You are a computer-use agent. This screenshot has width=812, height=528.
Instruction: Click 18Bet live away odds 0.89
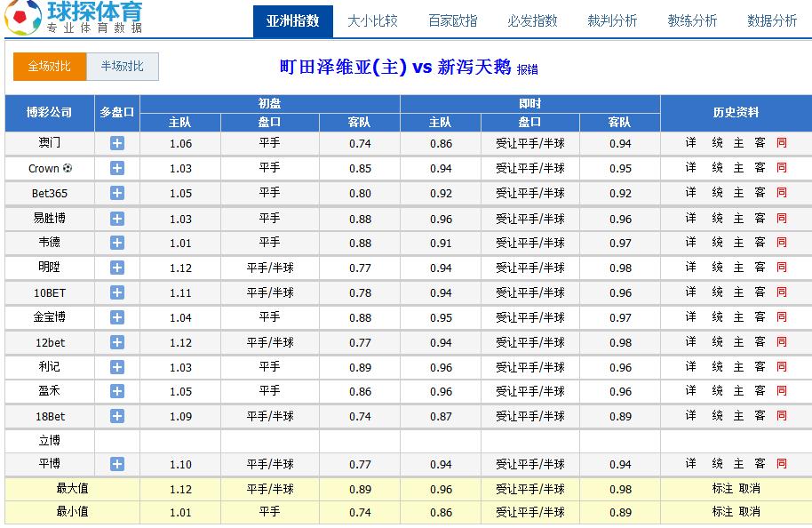[x=620, y=417]
